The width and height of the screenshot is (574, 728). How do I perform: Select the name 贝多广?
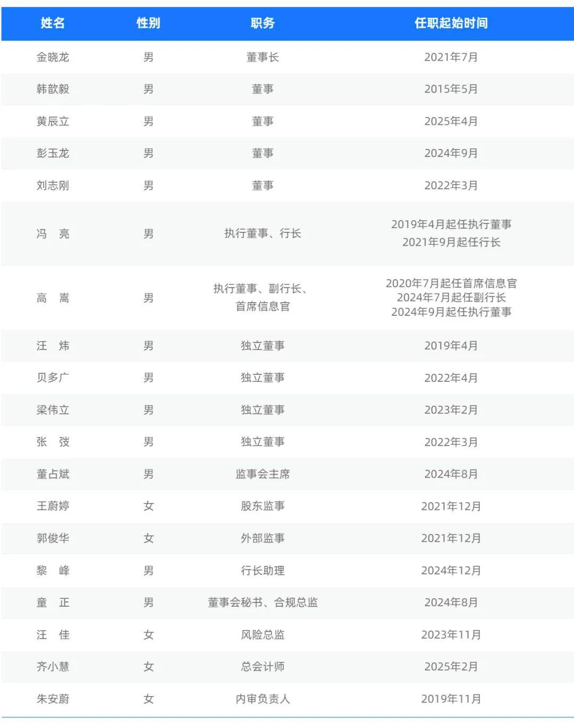pyautogui.click(x=53, y=378)
